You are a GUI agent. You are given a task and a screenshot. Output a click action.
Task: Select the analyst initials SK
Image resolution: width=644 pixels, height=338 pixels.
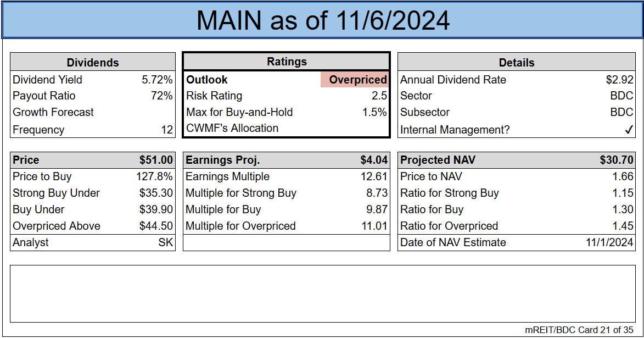[x=165, y=242]
